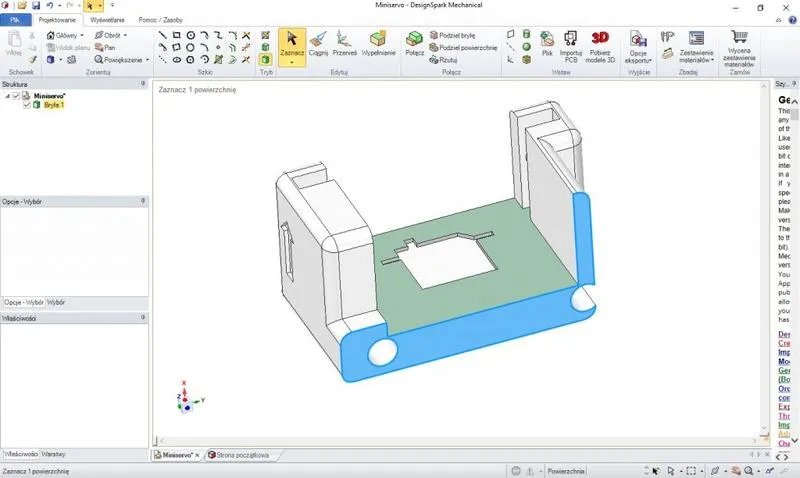
Task: Open the Plik menu
Action: 15,20
